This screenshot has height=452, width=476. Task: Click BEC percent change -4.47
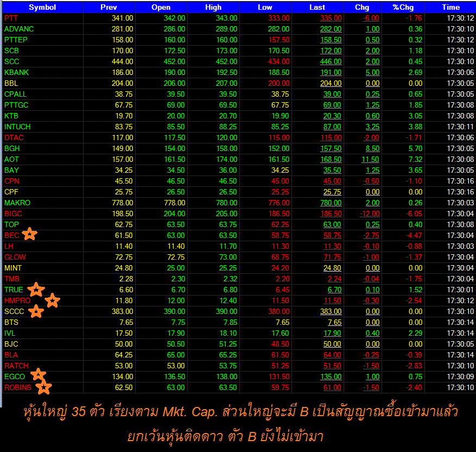414,235
